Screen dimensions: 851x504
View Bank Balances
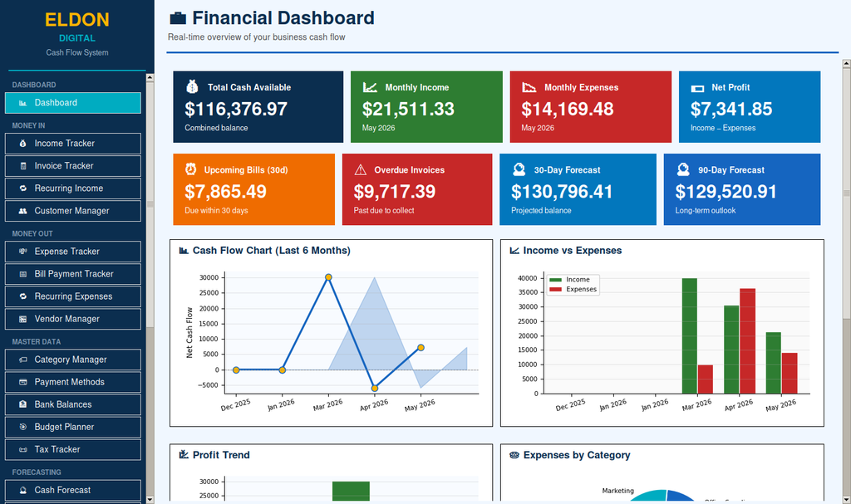[73, 404]
